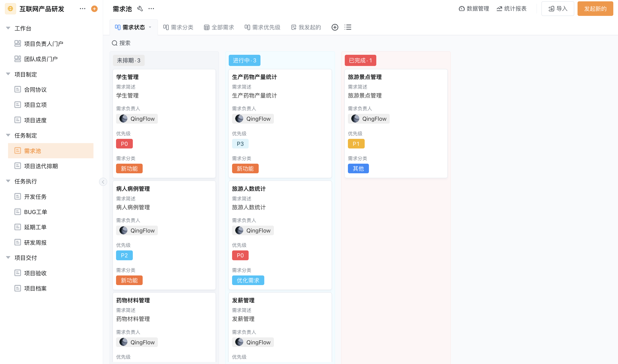Open the 旅游人数统计 card title
The height and width of the screenshot is (364, 618).
pyautogui.click(x=249, y=189)
